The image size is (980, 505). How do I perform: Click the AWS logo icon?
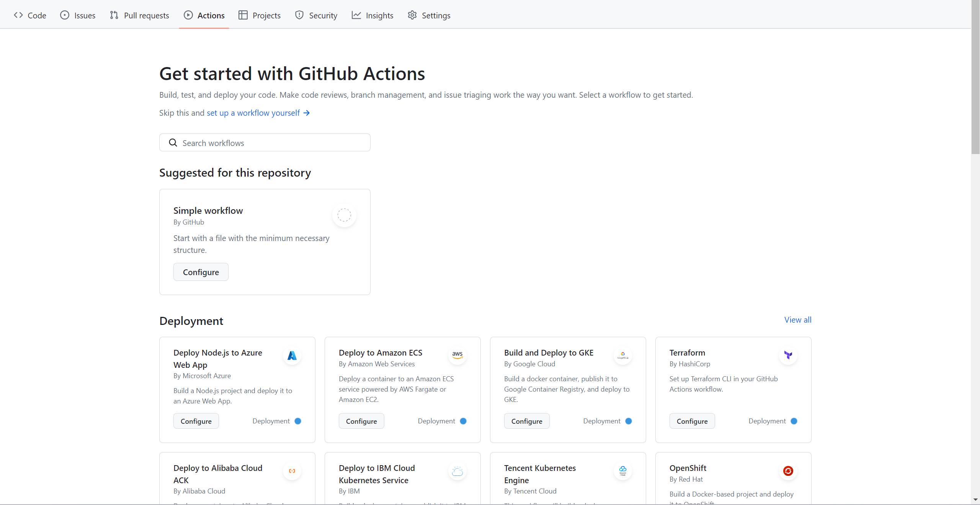pos(457,356)
